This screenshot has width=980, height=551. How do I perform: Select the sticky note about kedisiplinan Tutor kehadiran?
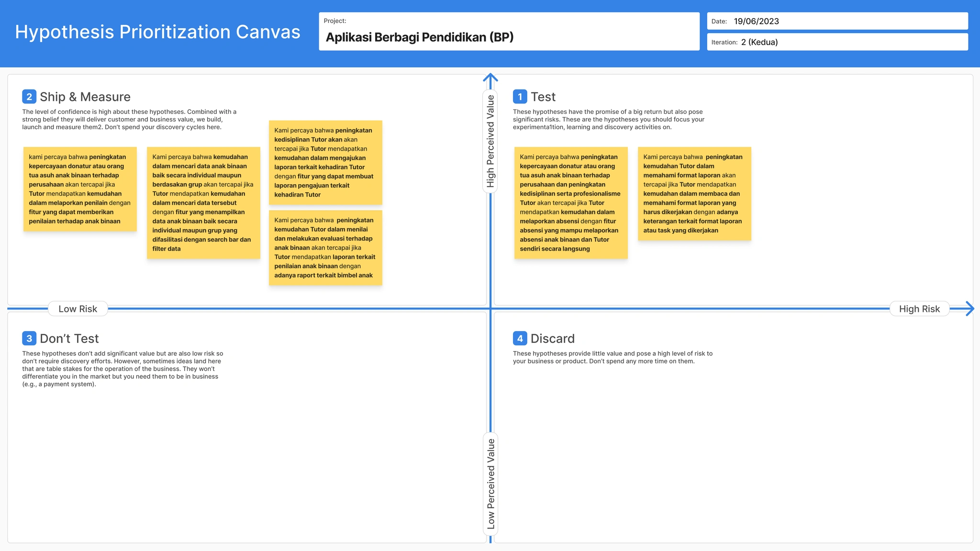[325, 162]
